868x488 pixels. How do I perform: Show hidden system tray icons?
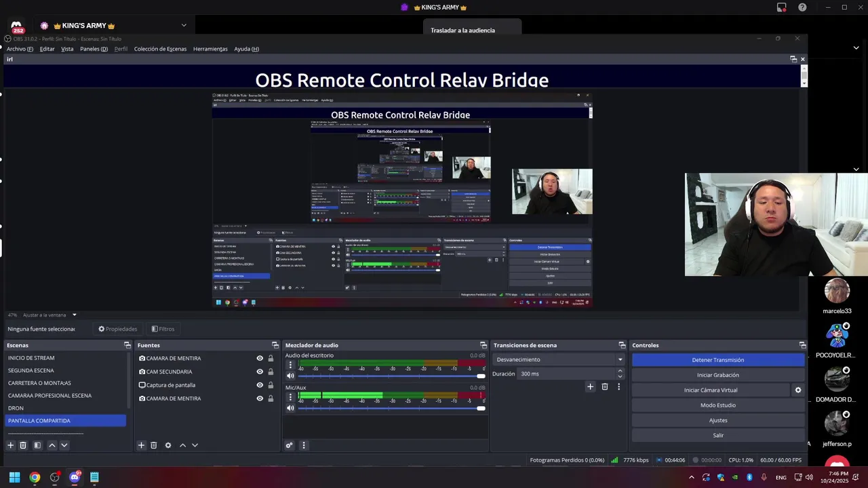[691, 477]
